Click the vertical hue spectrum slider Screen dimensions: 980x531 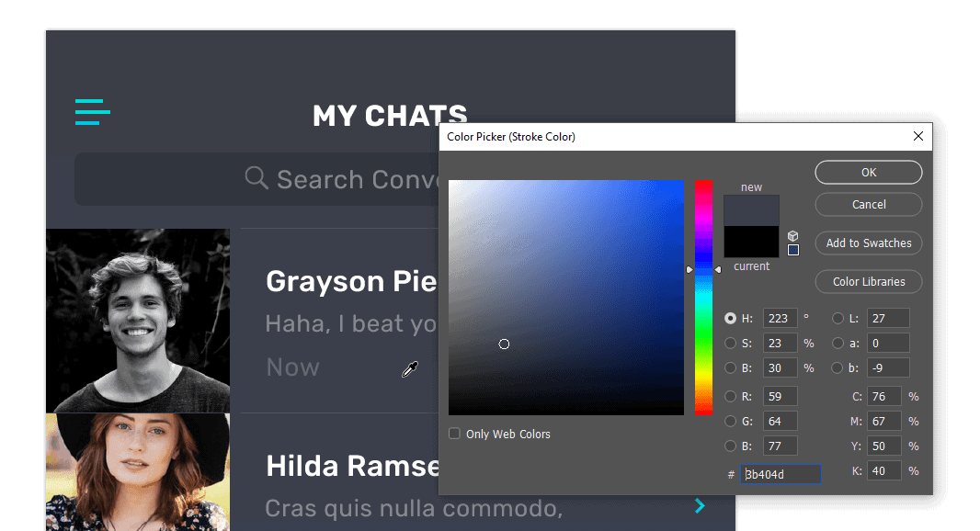703,298
